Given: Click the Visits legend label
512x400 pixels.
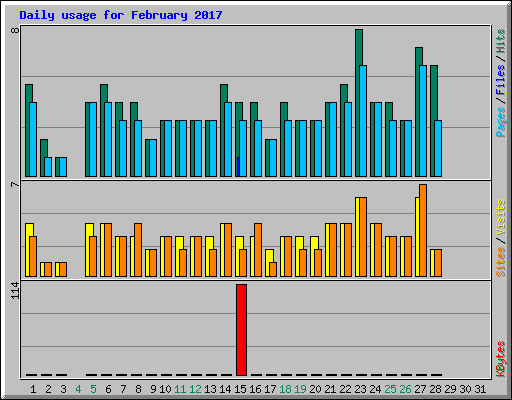Looking at the screenshot, I should point(500,218).
